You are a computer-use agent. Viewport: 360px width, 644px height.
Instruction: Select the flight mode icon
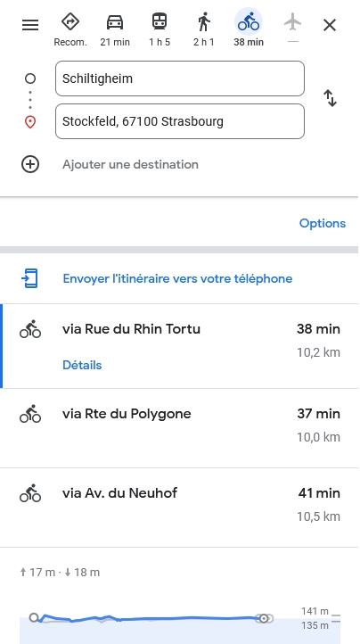[292, 21]
